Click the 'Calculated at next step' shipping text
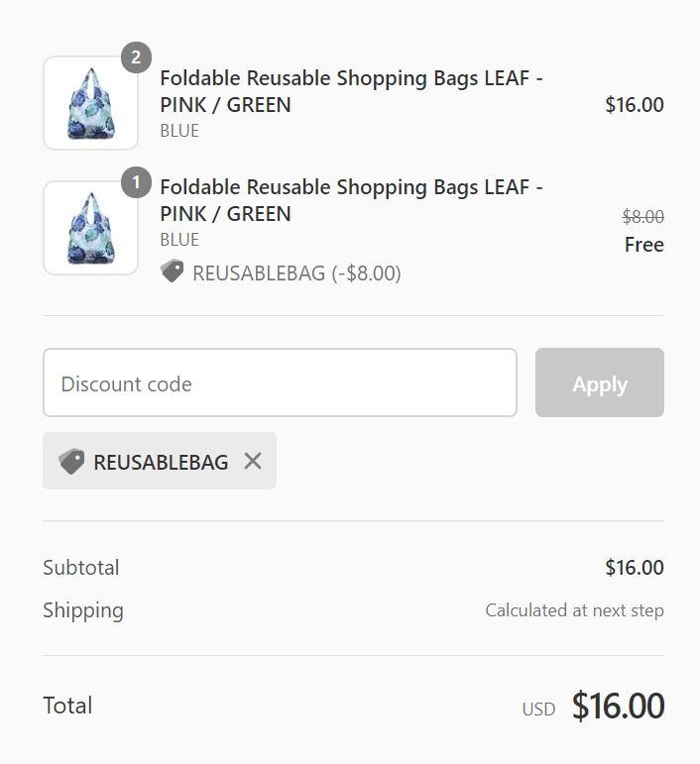 pyautogui.click(x=574, y=610)
